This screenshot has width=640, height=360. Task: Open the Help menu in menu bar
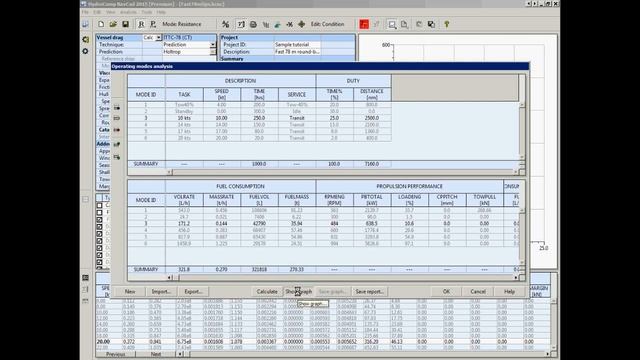[161, 12]
